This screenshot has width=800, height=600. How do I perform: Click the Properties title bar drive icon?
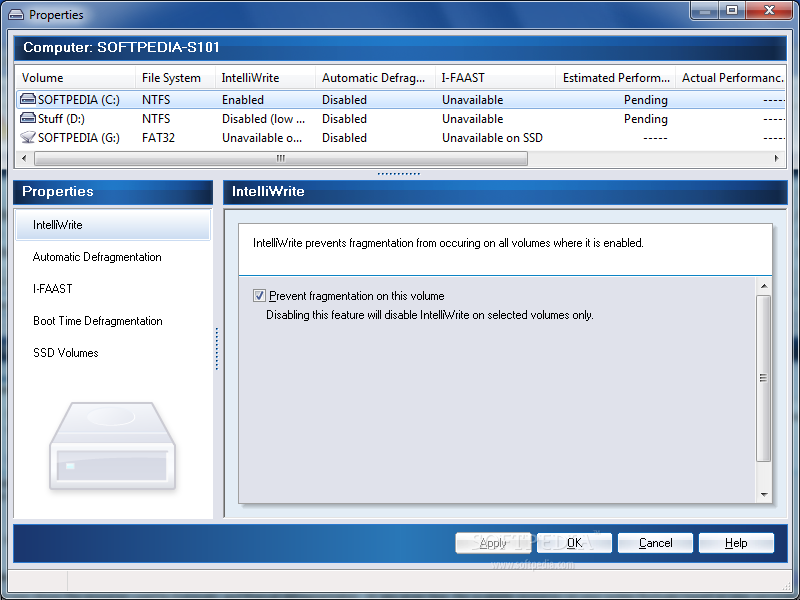(x=16, y=15)
